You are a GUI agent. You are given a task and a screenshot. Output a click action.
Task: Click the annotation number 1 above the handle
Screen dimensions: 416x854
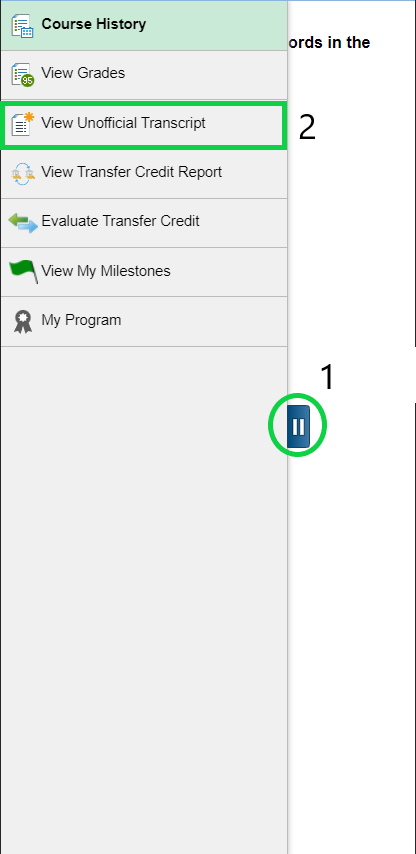coord(327,377)
